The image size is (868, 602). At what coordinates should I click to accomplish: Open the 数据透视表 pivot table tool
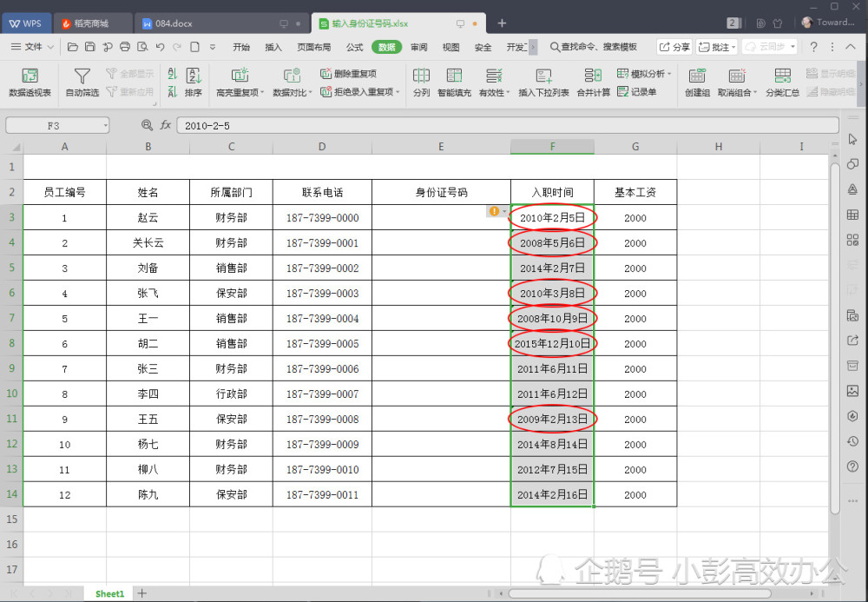point(30,82)
